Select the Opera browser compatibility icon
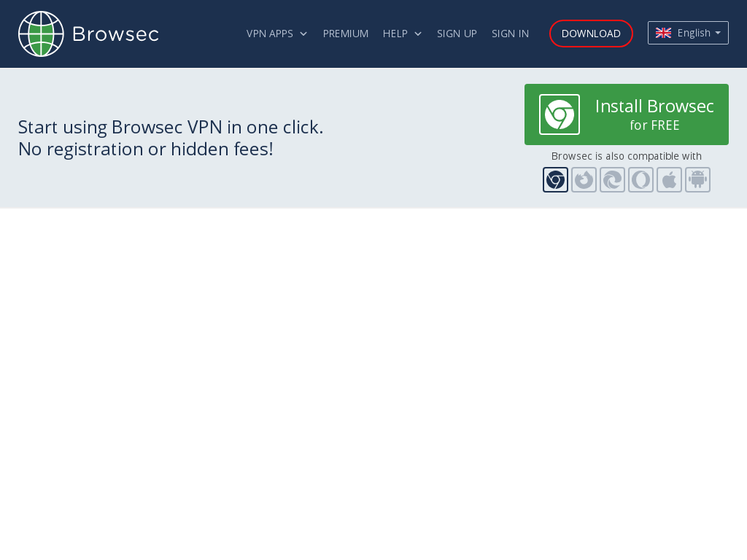 pyautogui.click(x=640, y=179)
